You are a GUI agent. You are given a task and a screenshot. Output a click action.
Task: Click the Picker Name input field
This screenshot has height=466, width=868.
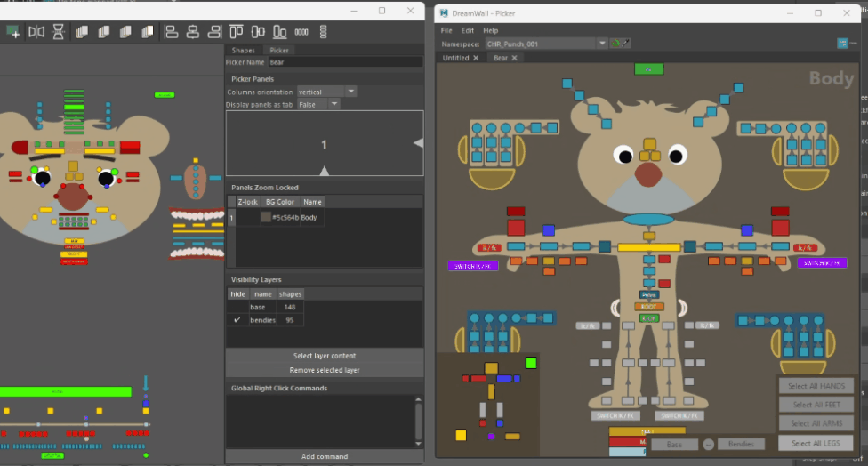tap(345, 62)
